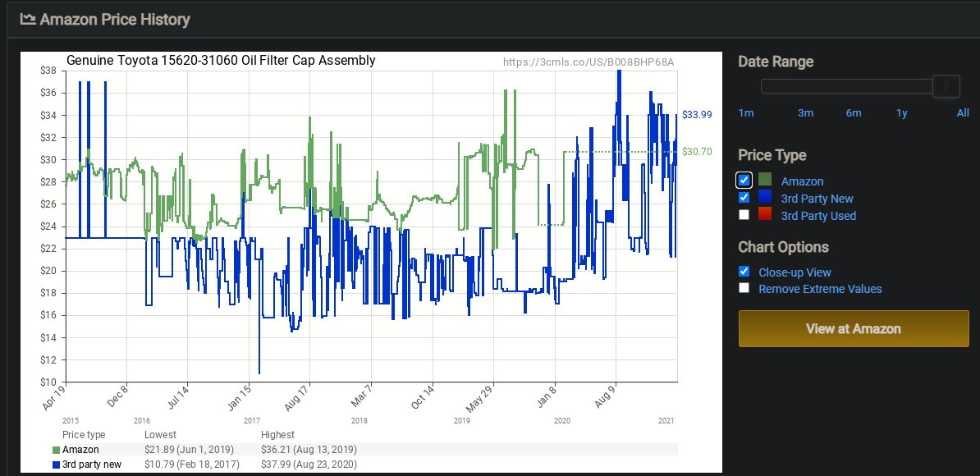Click the green Amazon color swatch
This screenshot has width=980, height=476.
tap(765, 180)
